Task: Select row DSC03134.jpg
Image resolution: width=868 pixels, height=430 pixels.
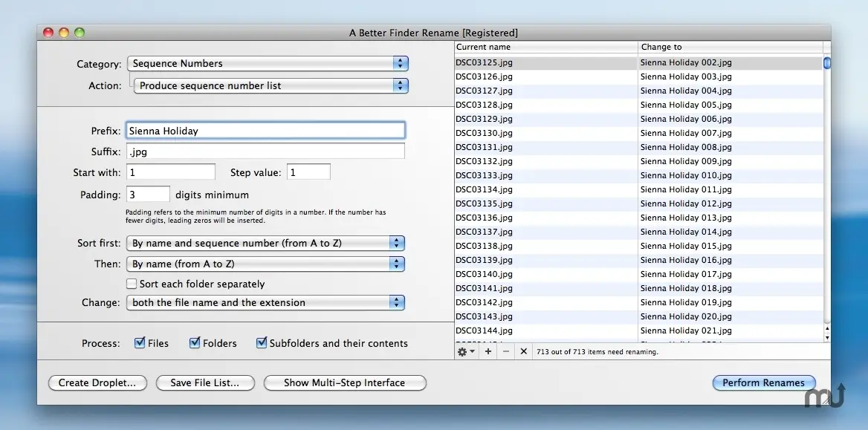Action: [x=639, y=190]
